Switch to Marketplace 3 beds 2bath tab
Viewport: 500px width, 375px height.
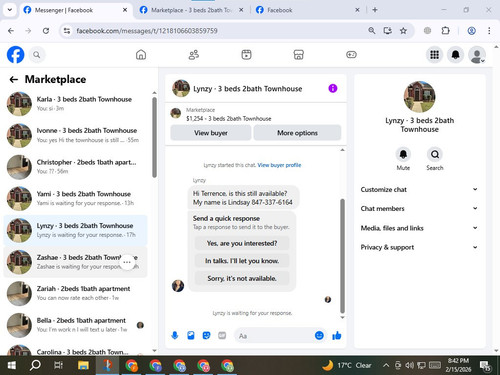(x=192, y=10)
